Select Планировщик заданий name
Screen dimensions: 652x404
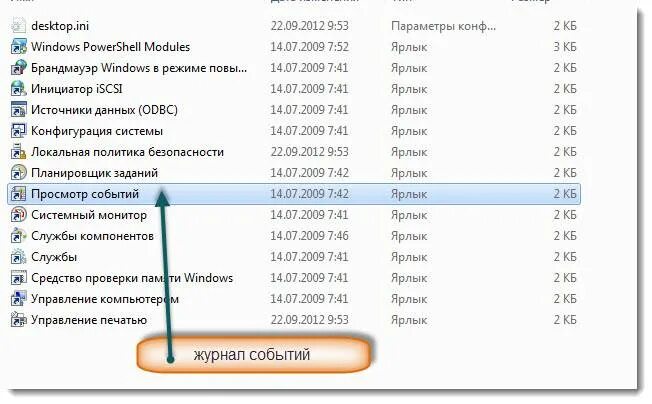pyautogui.click(x=94, y=172)
